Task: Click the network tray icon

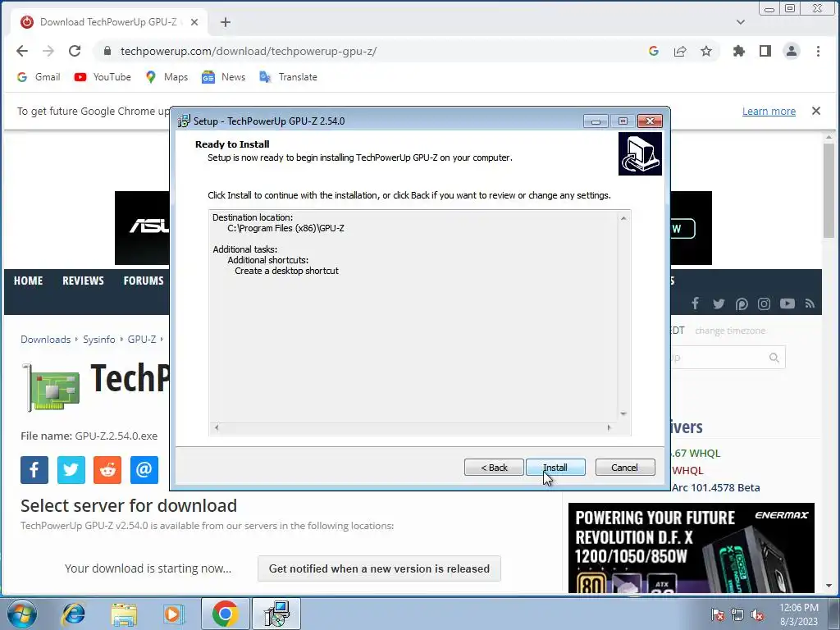Action: (x=737, y=614)
